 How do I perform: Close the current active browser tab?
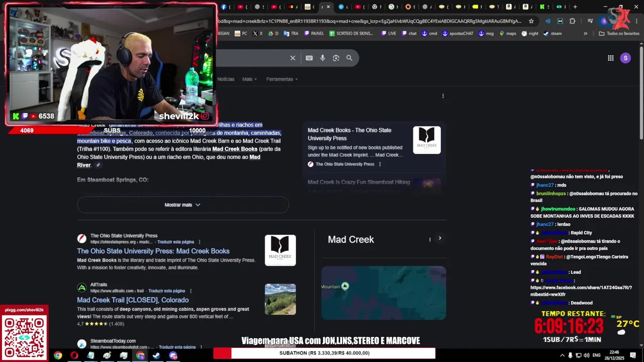click(329, 7)
